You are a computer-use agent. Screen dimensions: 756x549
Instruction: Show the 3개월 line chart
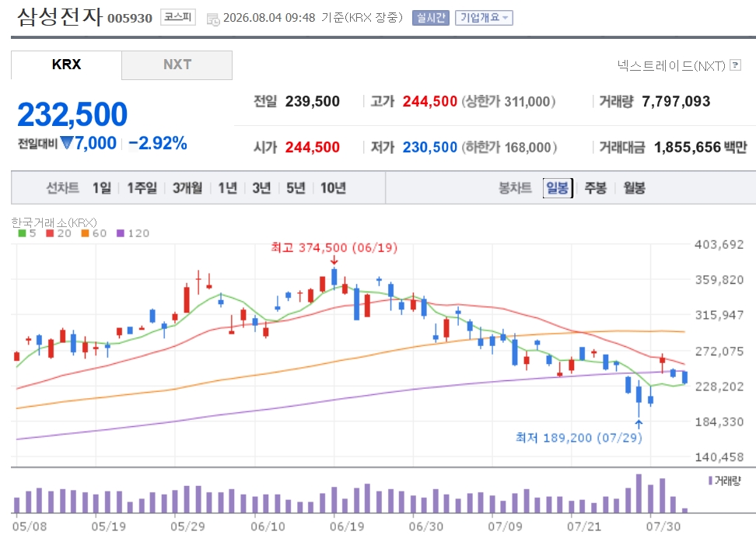(x=187, y=187)
